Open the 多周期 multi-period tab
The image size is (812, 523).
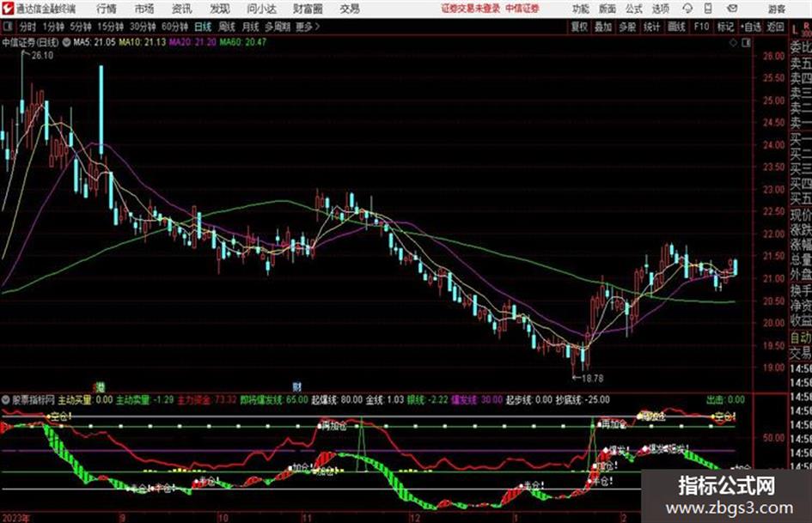(x=278, y=27)
